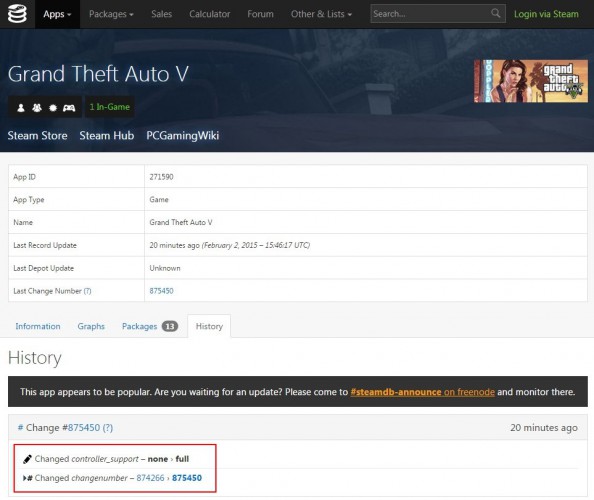Click the Name value Grand Theft Auto V

(181, 222)
